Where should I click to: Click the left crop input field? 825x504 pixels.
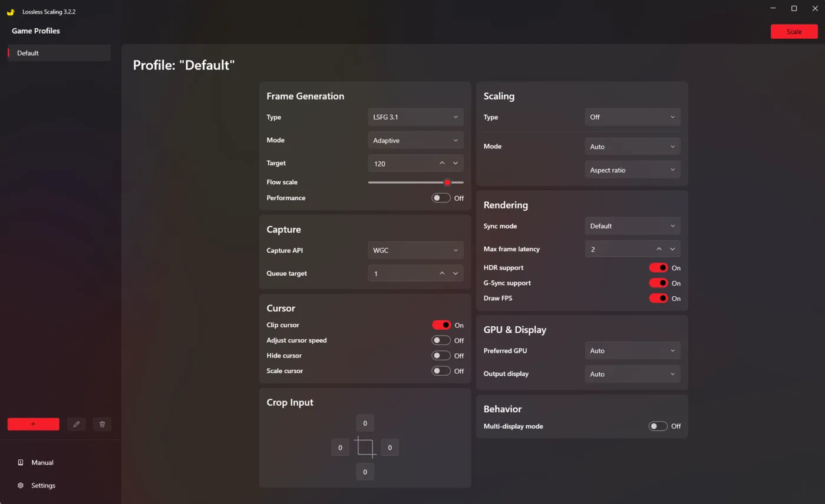(340, 447)
